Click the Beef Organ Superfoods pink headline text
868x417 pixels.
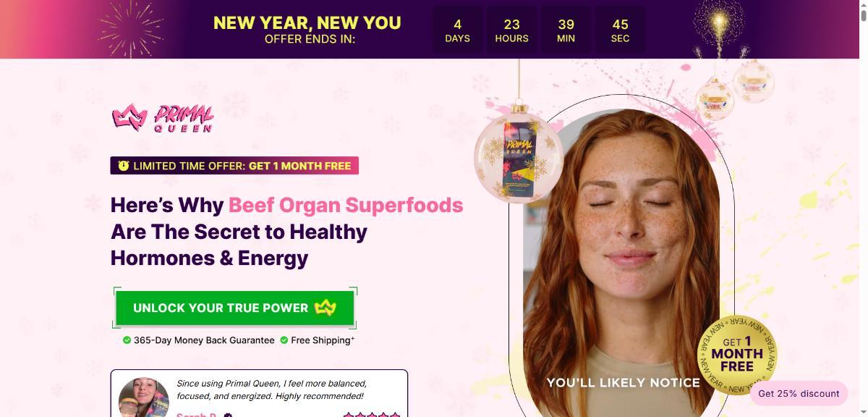coord(346,205)
